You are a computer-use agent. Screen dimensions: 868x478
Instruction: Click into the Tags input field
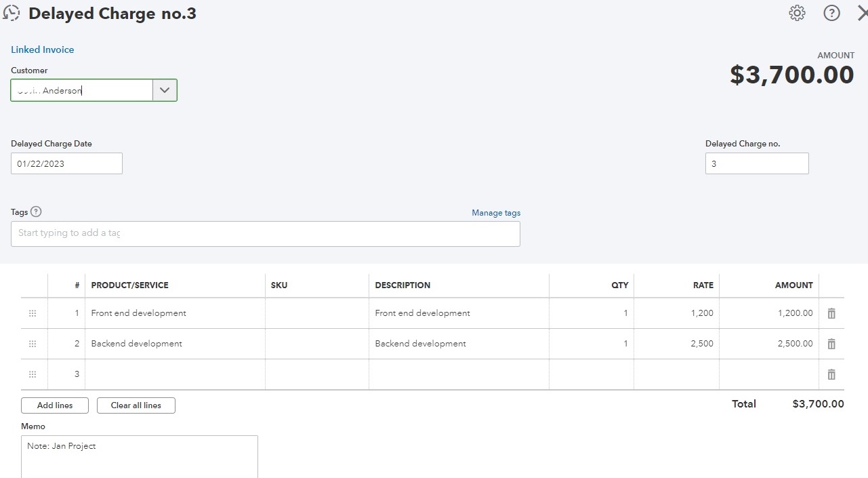pyautogui.click(x=265, y=233)
